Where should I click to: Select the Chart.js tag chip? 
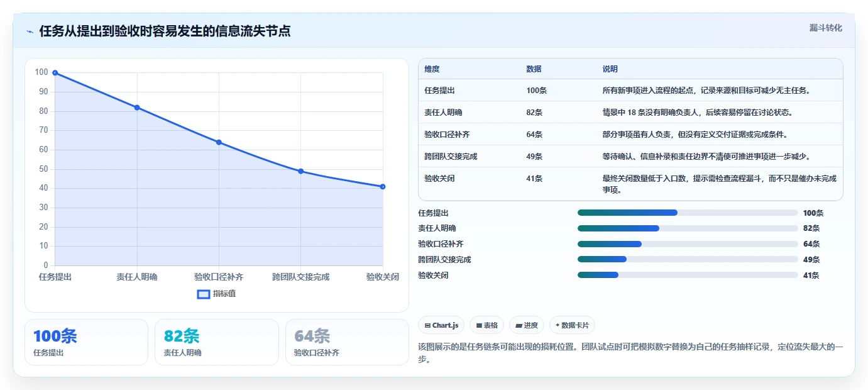point(441,325)
